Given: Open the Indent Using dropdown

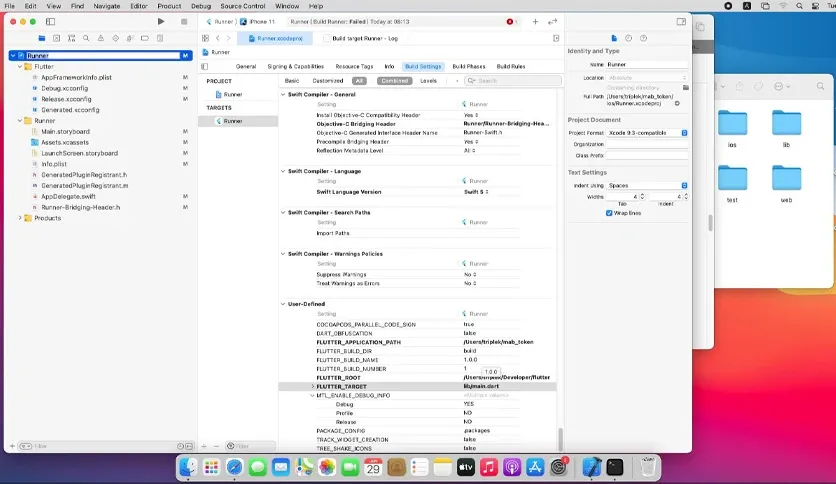Looking at the screenshot, I should [647, 185].
